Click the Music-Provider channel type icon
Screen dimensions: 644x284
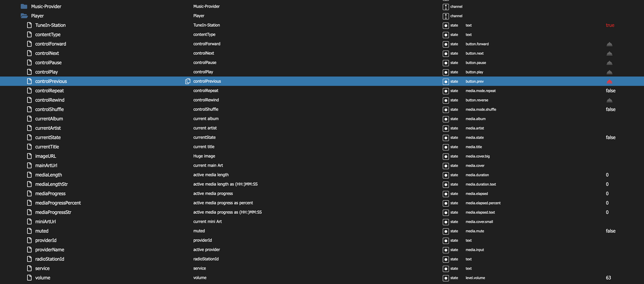445,6
